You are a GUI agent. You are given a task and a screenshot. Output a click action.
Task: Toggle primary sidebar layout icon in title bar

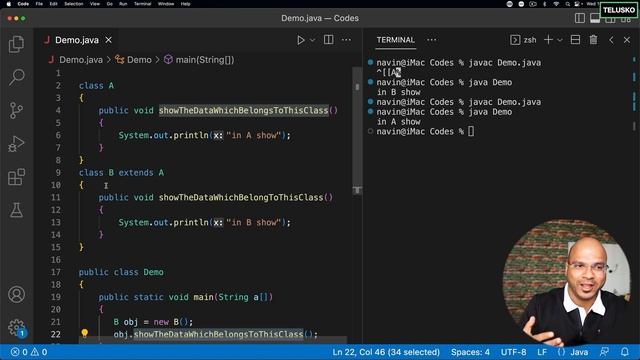pos(580,18)
